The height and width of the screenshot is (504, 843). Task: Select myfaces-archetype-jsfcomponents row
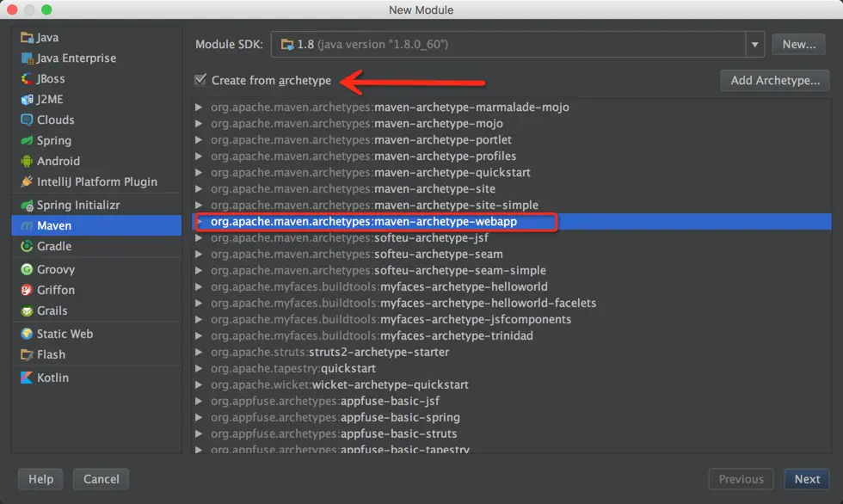(x=512, y=319)
